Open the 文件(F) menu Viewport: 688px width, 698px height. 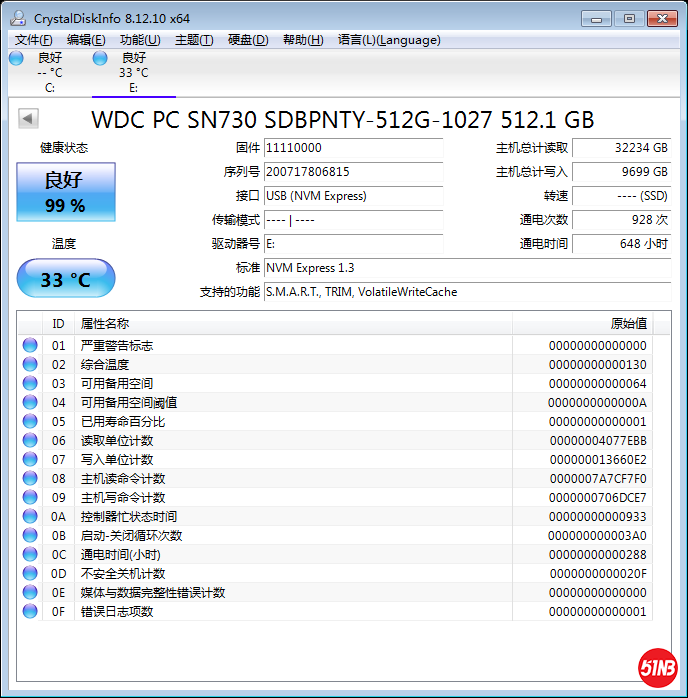[x=33, y=40]
